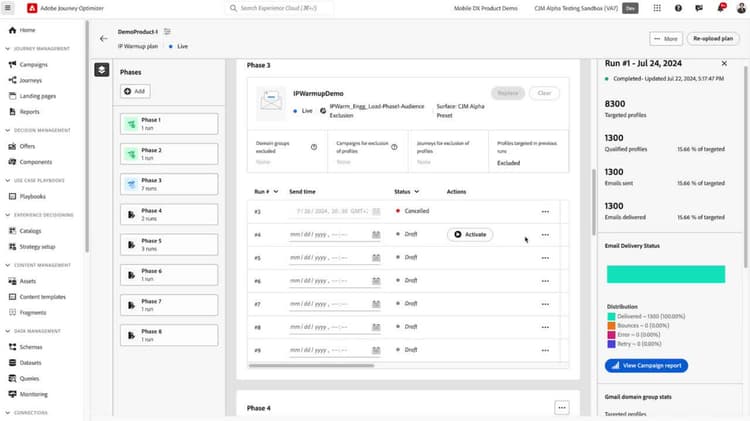
Task: Open more options for run #3
Action: (x=545, y=211)
